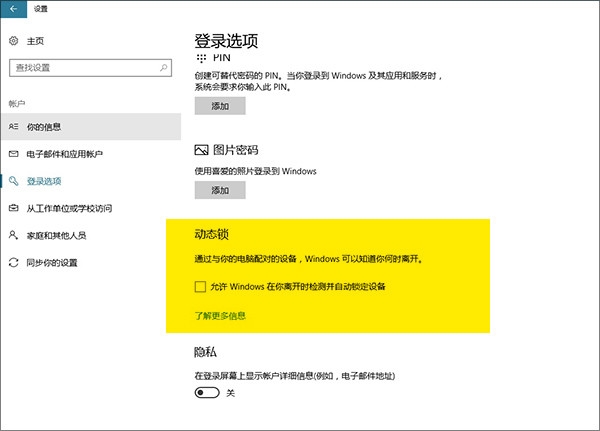Screen dimensions: 600x431
Task: Click the magnifier icon in search box
Action: [x=166, y=67]
